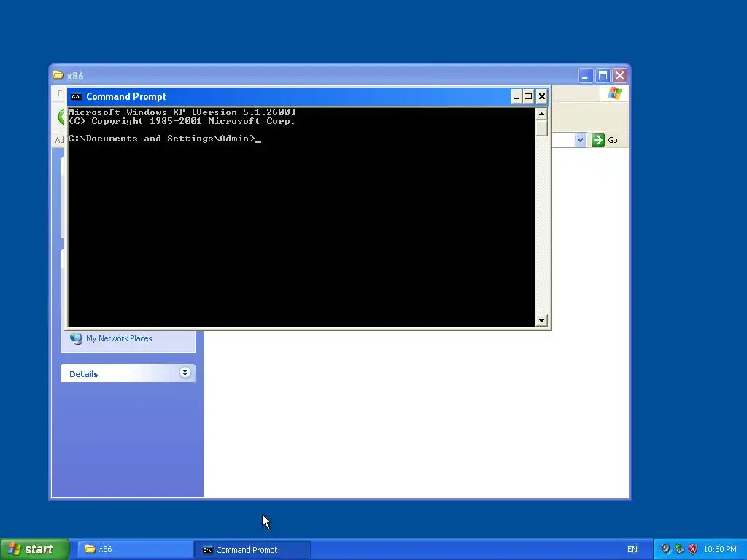This screenshot has height=560, width=747.
Task: Click the Copyright 1985-2001 Microsoft Corp. line
Action: pyautogui.click(x=182, y=121)
